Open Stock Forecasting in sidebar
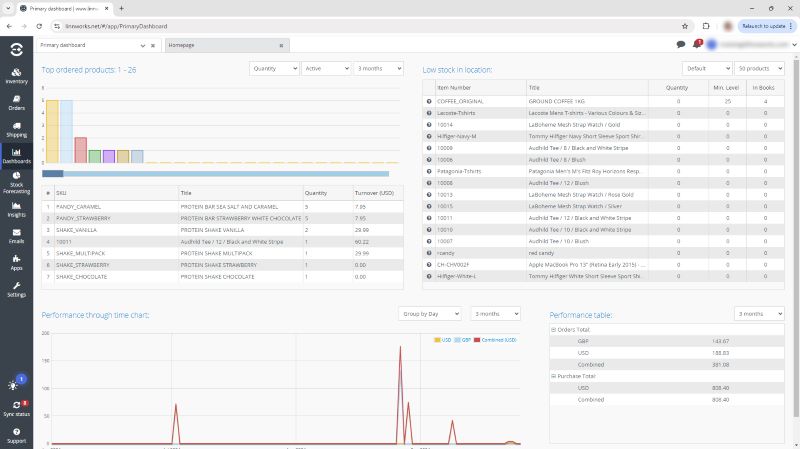This screenshot has width=800, height=449. [x=16, y=182]
